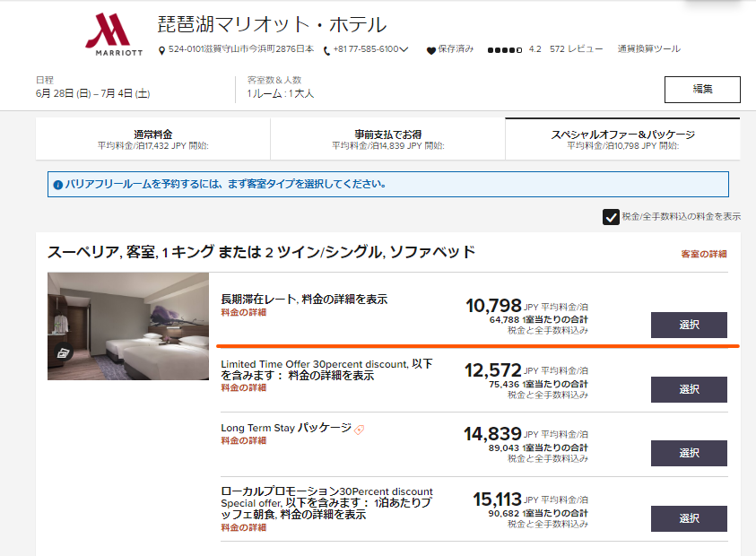Click the rating dots icon
This screenshot has width=756, height=556.
pyautogui.click(x=504, y=49)
